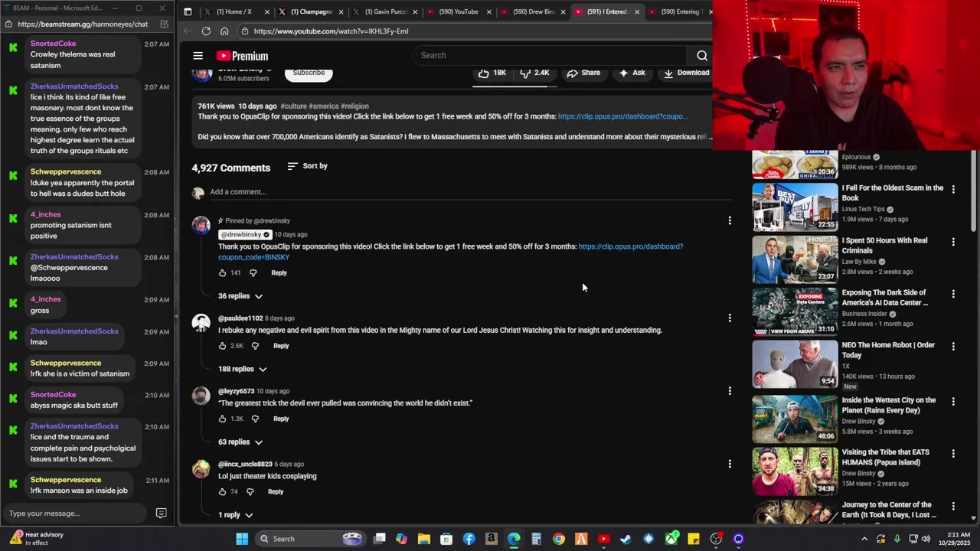Focus the YouTube search field
The width and height of the screenshot is (980, 551).
tap(551, 55)
